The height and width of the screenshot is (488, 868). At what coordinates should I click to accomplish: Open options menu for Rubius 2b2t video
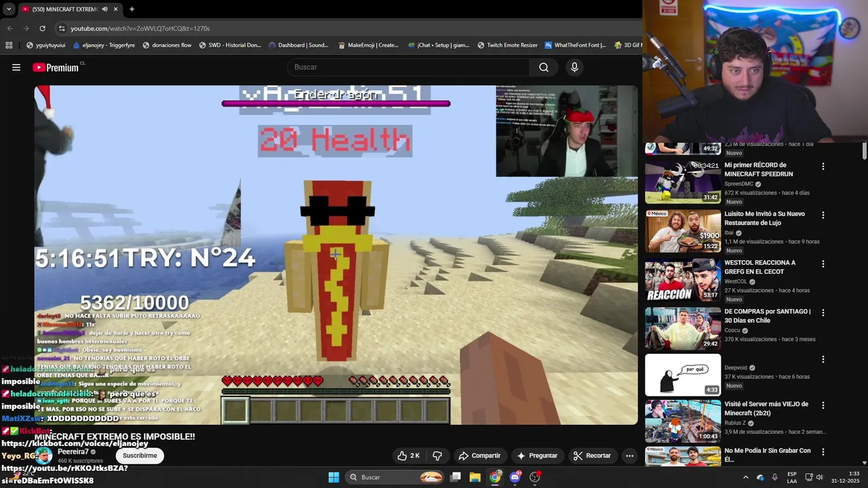[823, 405]
